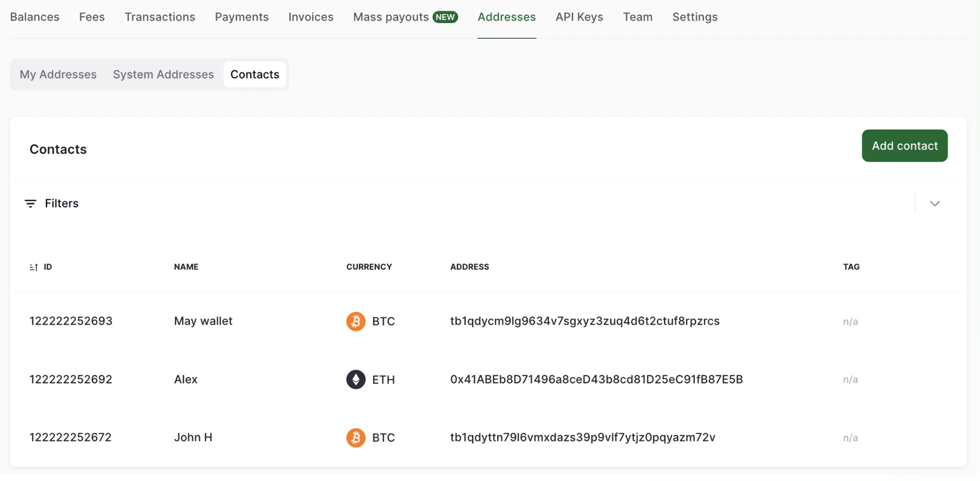Viewport: 980px width, 481px height.
Task: Go to the Fees tab
Action: tap(92, 17)
